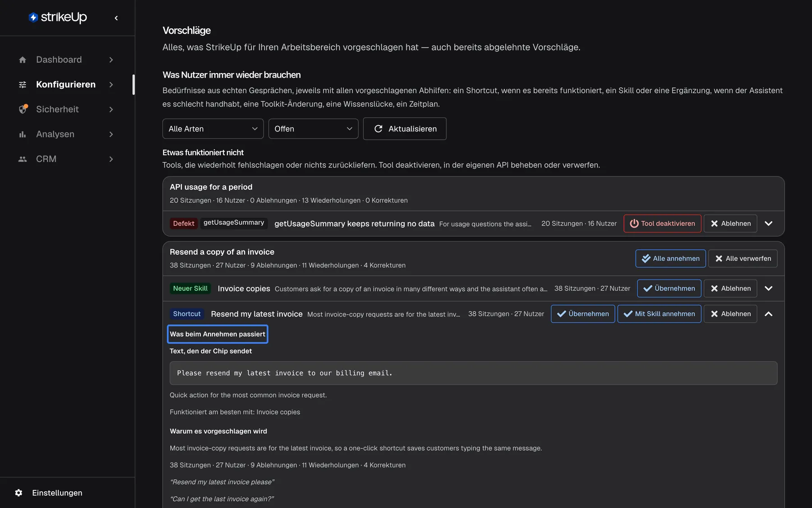Click the Dashboard home icon
812x508 pixels.
[23, 60]
